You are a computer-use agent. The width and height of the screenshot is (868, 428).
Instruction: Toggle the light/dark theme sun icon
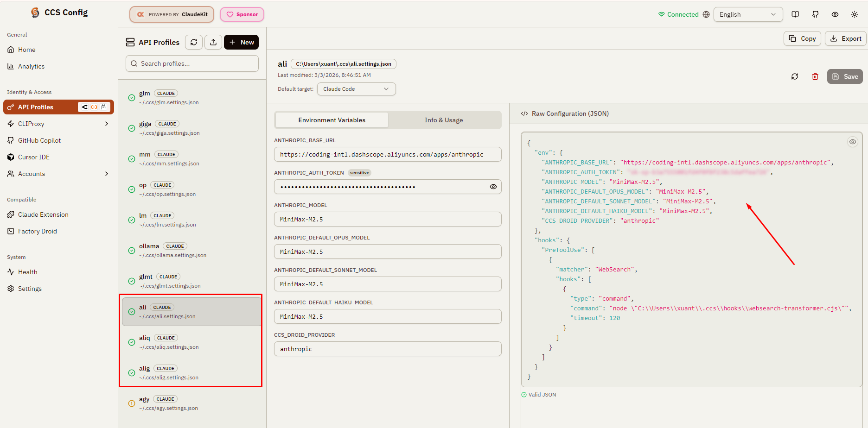[x=855, y=14]
